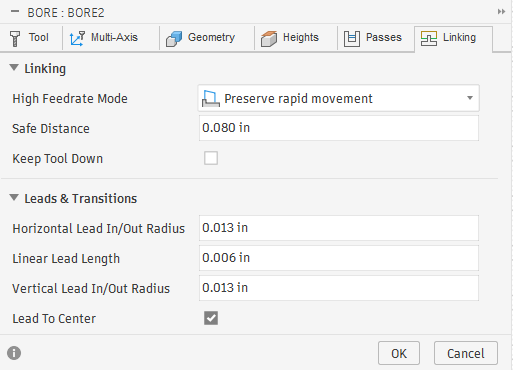Collapse the Leads & Transitions section
Viewport: 513px width, 370px height.
coord(14,198)
